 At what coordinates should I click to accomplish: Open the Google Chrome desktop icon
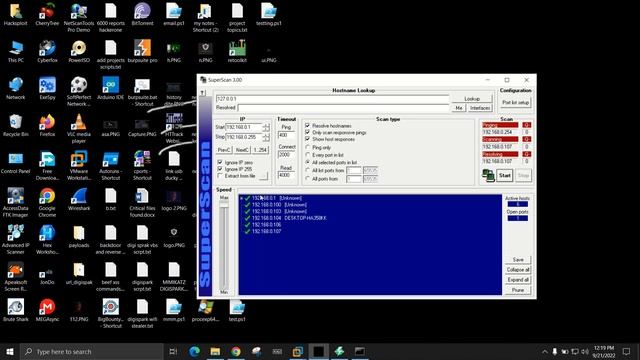(47, 202)
